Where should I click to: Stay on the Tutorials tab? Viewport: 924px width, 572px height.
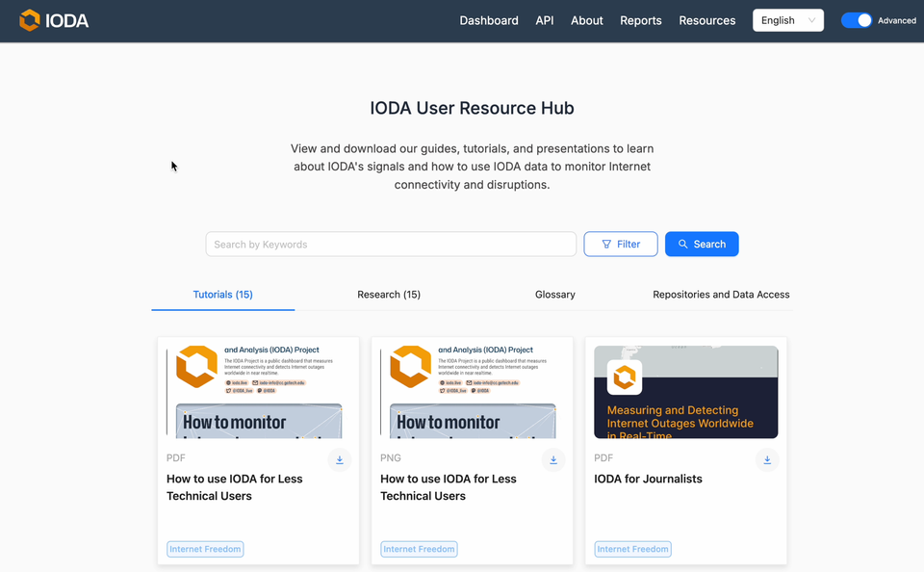(x=222, y=295)
